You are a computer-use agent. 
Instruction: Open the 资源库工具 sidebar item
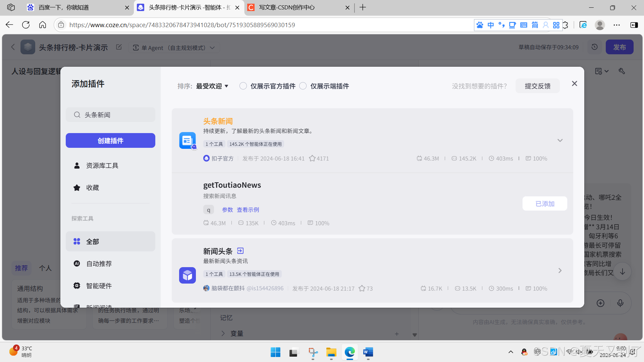pos(102,166)
